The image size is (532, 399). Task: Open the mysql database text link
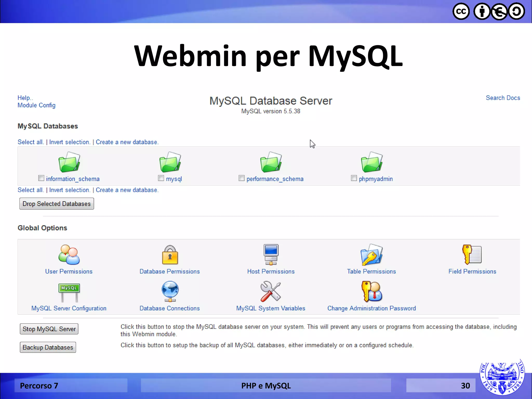click(174, 179)
